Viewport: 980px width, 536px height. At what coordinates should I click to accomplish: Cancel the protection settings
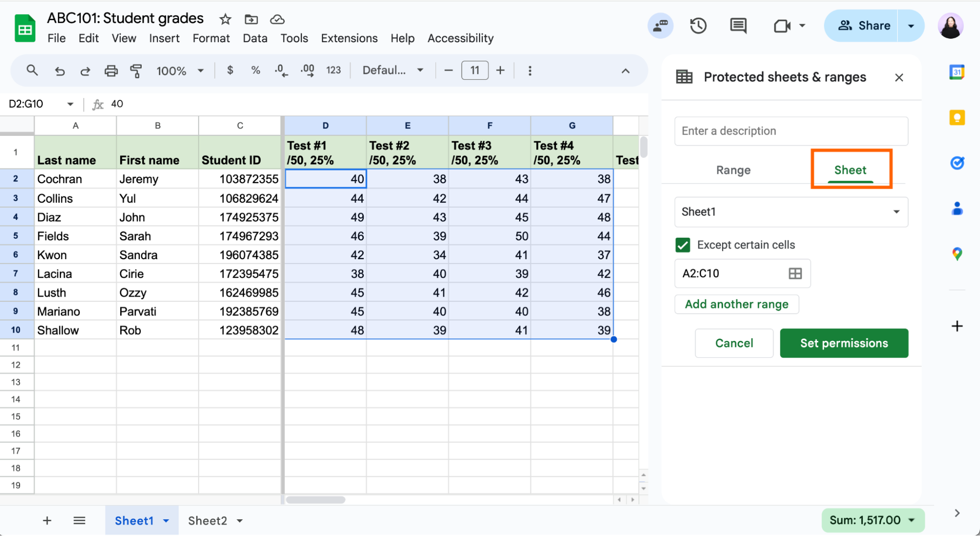(x=734, y=343)
